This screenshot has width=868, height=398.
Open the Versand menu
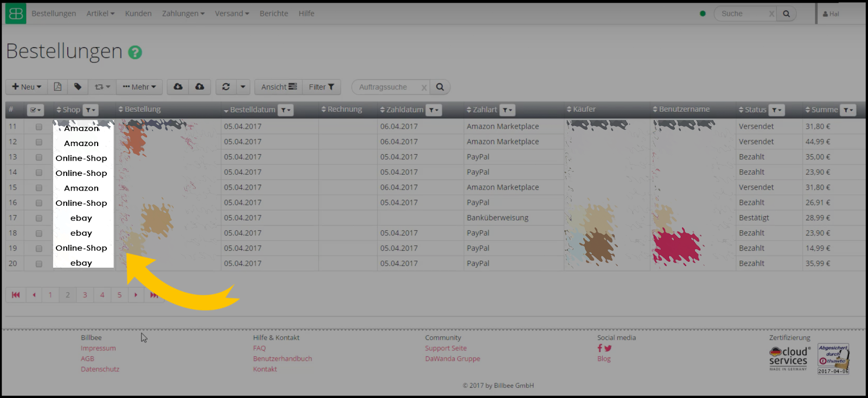pyautogui.click(x=232, y=14)
